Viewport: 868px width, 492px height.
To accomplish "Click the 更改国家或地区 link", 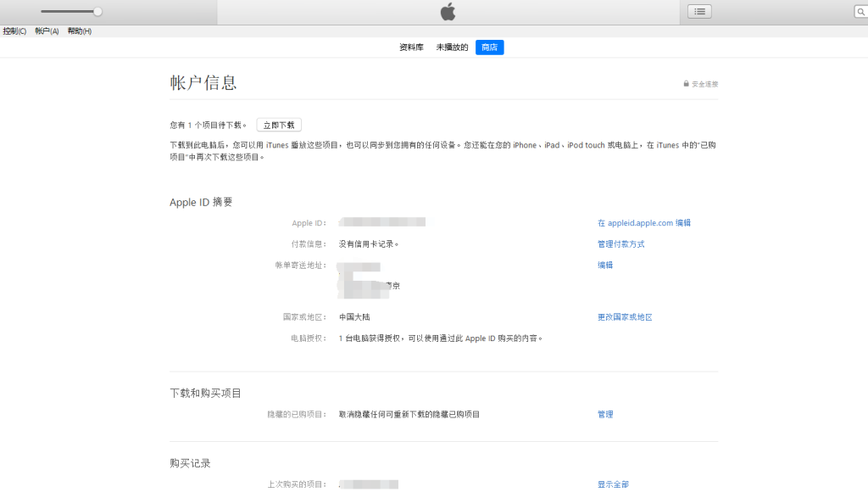I will 625,317.
